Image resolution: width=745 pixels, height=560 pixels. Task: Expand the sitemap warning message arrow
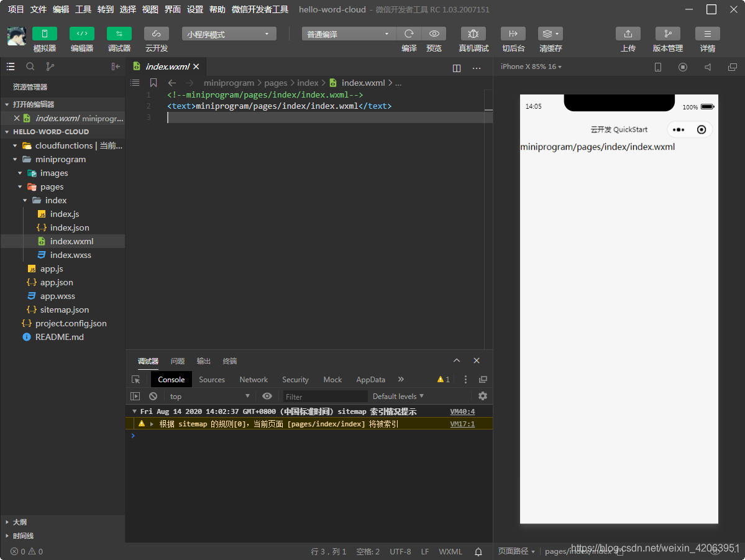(152, 424)
